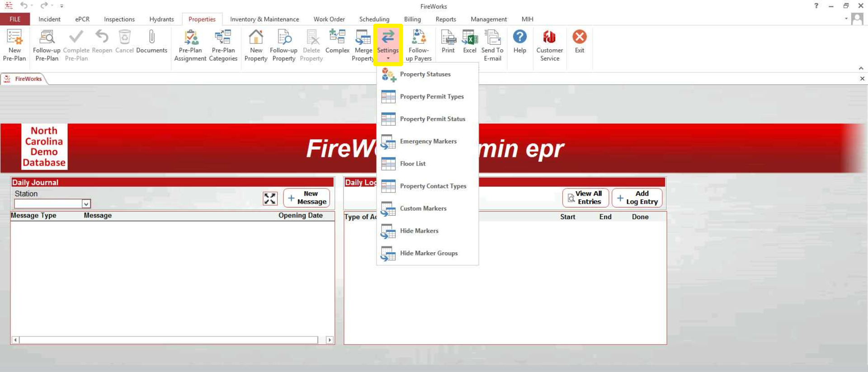Viewport: 868px width, 372px height.
Task: Create a New Pre-Plan
Action: 14,45
